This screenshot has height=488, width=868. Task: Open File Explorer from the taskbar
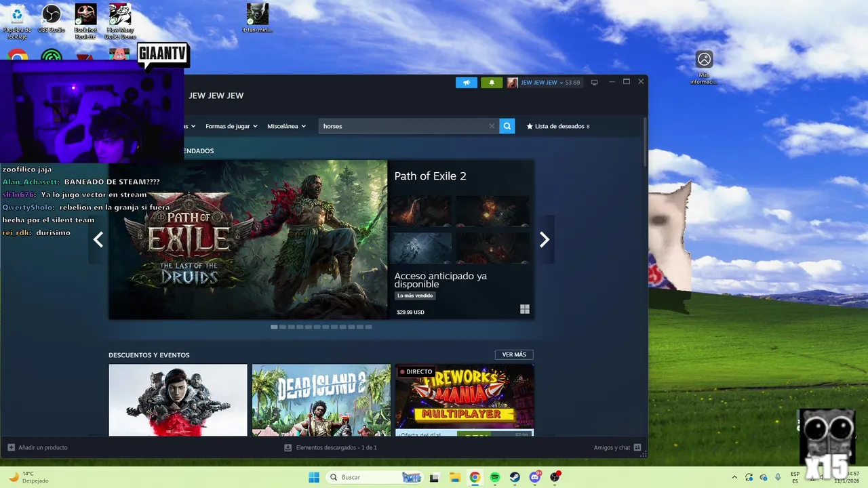point(454,477)
